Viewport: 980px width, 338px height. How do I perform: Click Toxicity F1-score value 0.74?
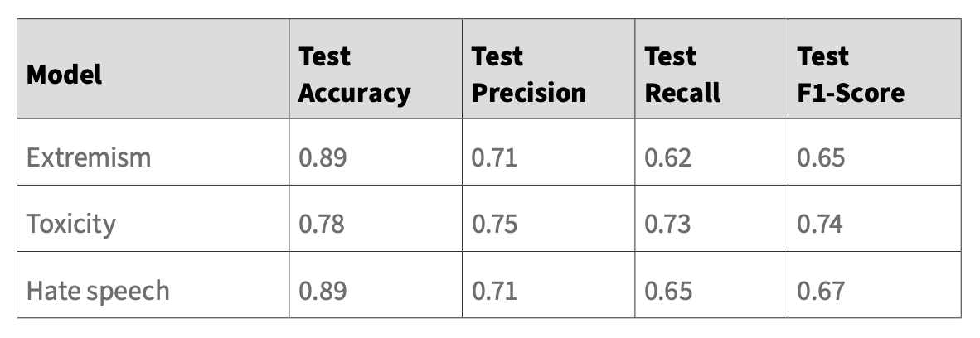pos(820,224)
